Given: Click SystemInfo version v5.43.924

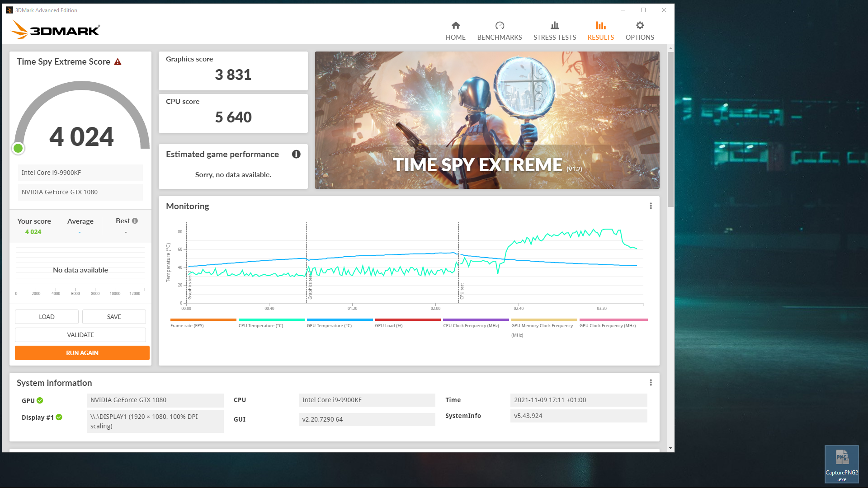Looking at the screenshot, I should point(579,416).
